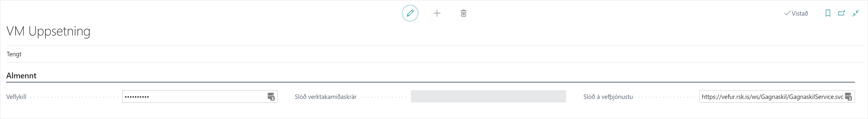Click the pencil edit icon
The height and width of the screenshot is (119, 868).
410,14
